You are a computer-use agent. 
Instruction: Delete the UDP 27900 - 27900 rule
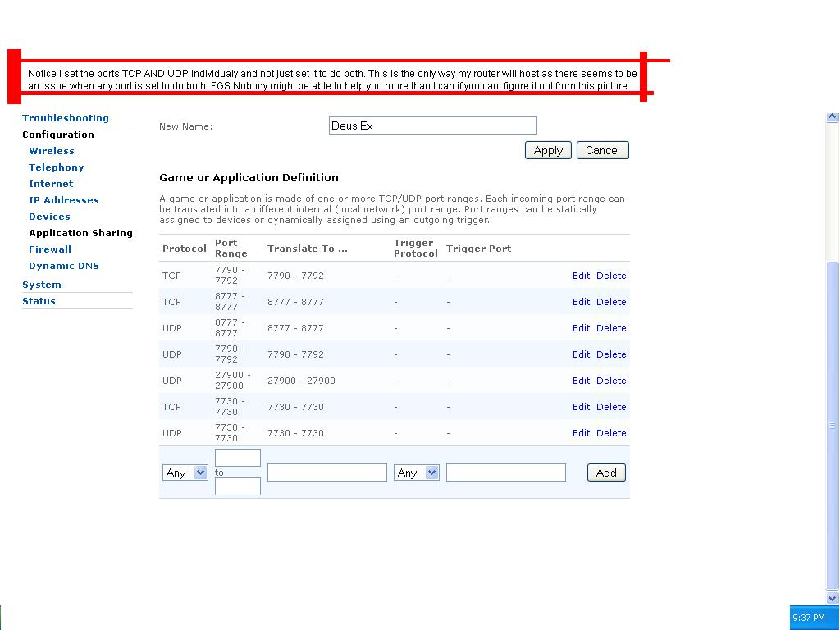click(x=611, y=381)
